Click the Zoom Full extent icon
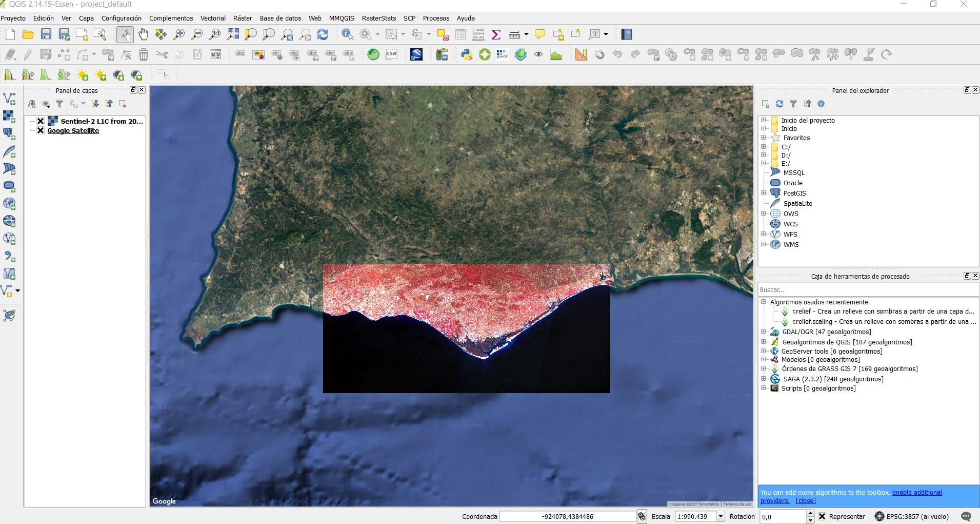This screenshot has width=980, height=524. (233, 34)
